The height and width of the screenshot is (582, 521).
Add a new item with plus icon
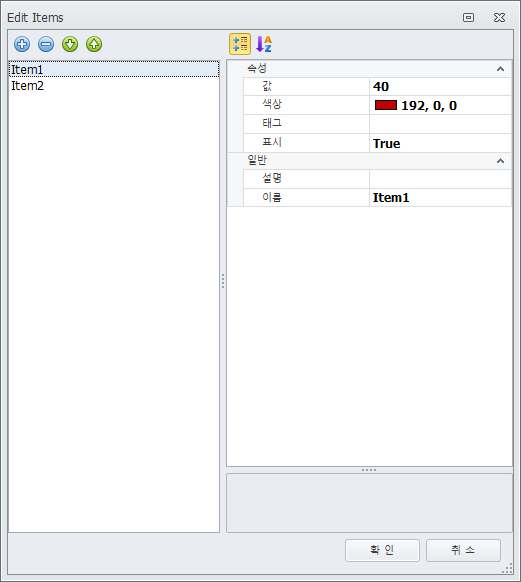coord(22,44)
